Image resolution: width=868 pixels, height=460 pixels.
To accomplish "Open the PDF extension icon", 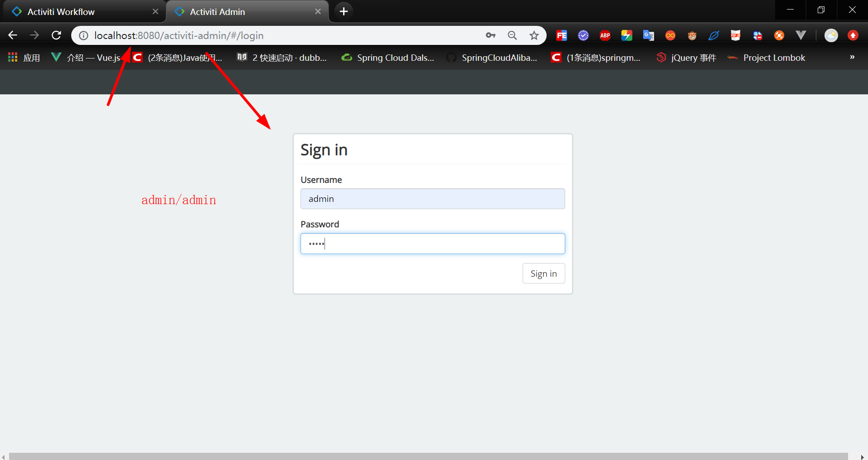I will point(736,35).
